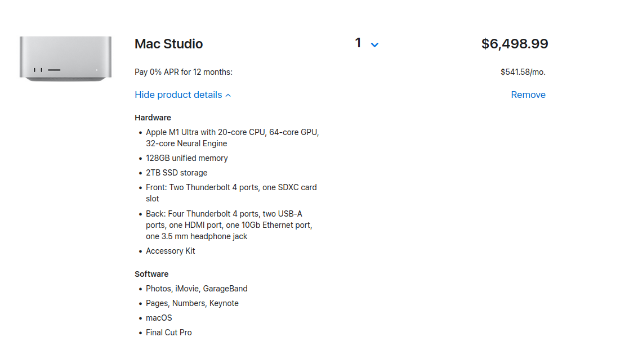Viewport: 629px width, 364px height.
Task: Click the Pay 0% APR financing text
Action: pos(183,72)
